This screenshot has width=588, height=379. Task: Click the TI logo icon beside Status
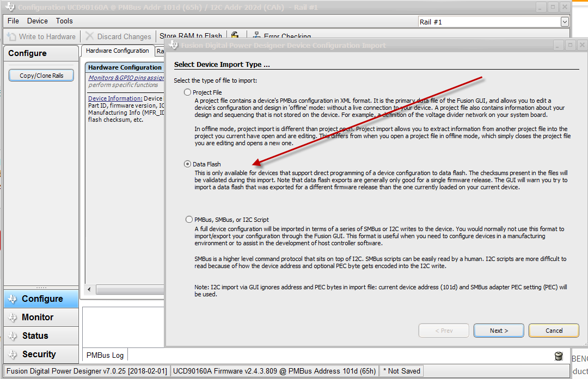(x=13, y=335)
